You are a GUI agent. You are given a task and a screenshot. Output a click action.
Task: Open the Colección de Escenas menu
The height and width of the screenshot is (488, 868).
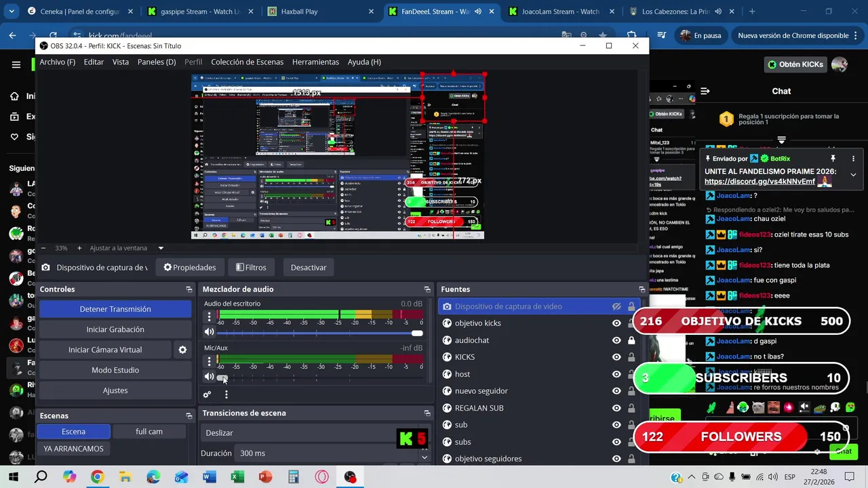(247, 62)
